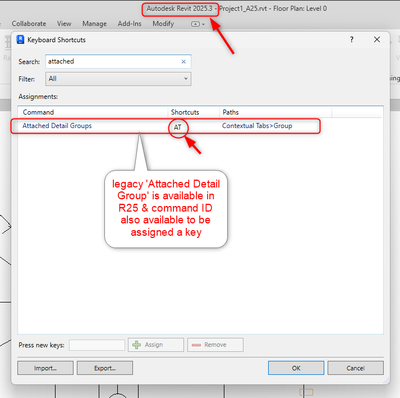
Task: Go to the Modify ribbon tab
Action: click(x=163, y=24)
